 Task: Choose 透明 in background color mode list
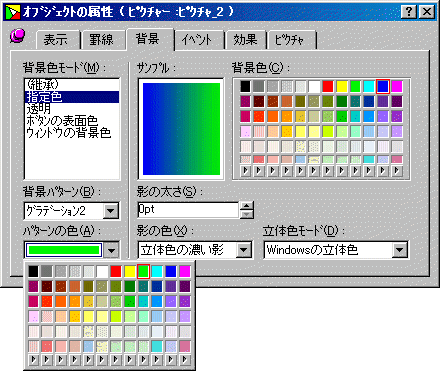(x=72, y=109)
